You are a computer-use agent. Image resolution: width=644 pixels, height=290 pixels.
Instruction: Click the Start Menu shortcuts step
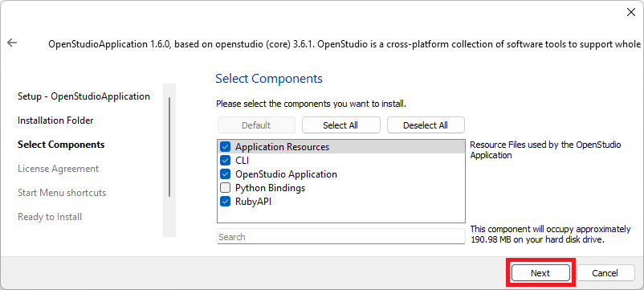[x=62, y=193]
